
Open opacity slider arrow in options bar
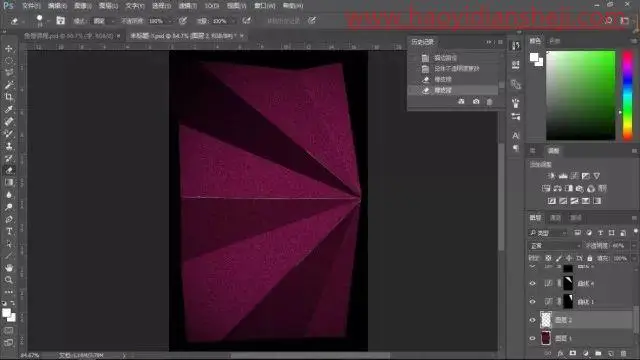(x=170, y=20)
